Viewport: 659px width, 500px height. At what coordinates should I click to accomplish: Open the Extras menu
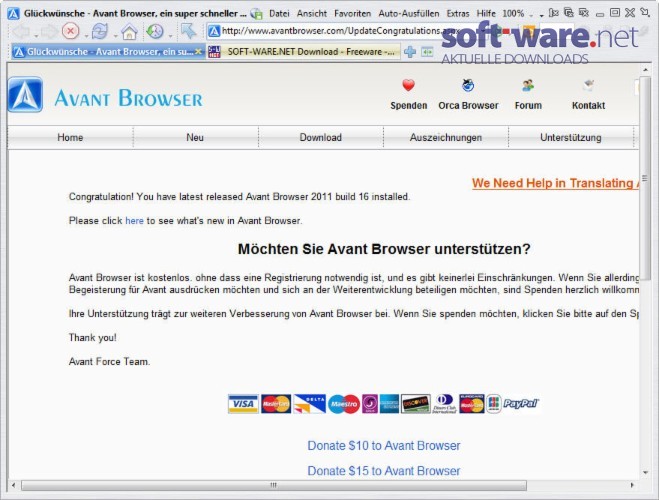tap(458, 13)
